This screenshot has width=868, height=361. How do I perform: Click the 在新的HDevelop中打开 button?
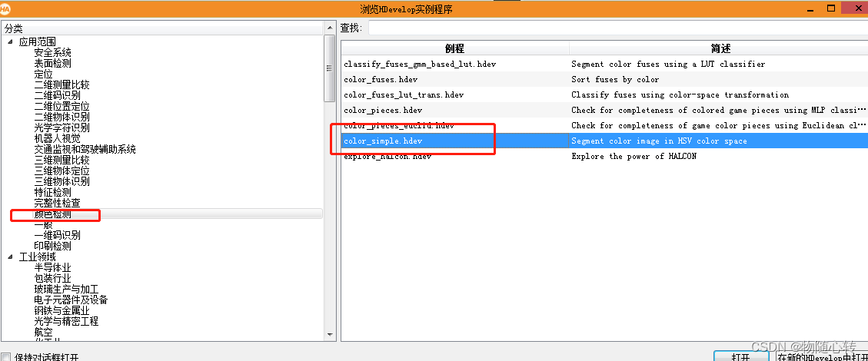[822, 356]
